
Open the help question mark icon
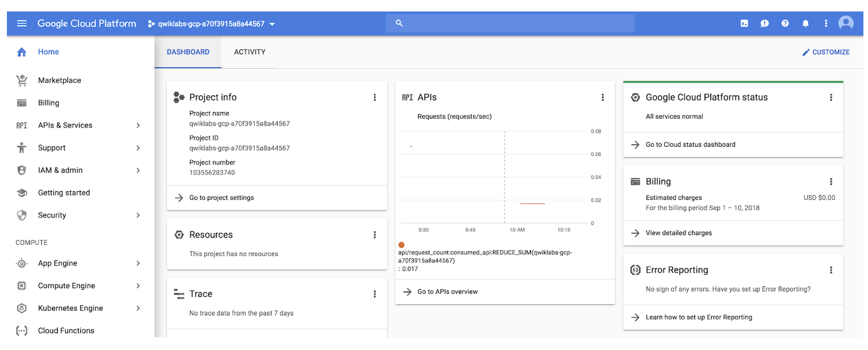[785, 24]
